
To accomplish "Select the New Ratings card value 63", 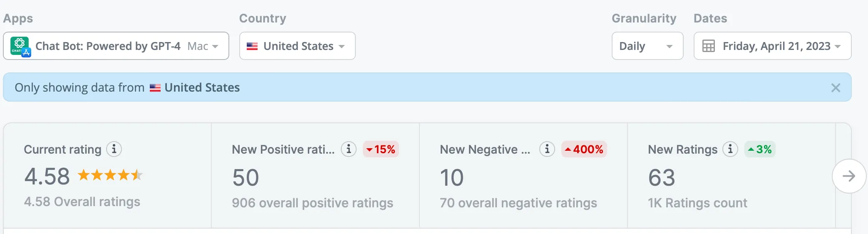I will [662, 178].
